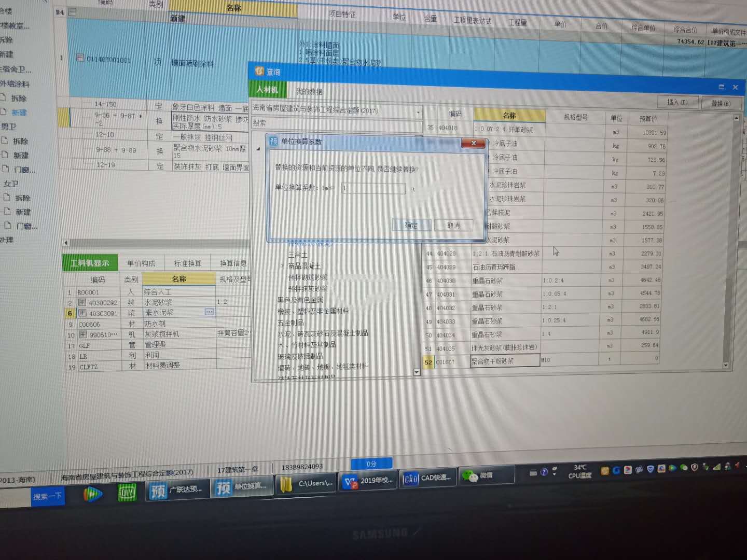Open the 标准换算 tab

(187, 263)
